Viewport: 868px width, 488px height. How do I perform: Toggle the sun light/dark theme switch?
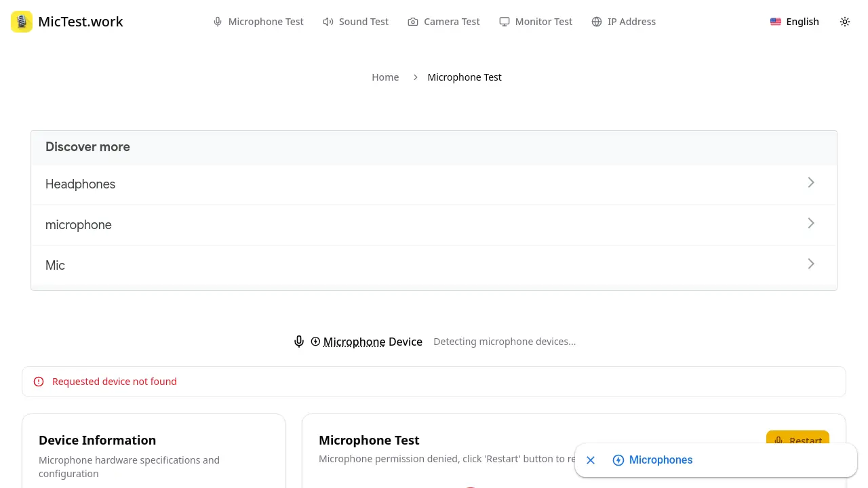(845, 22)
